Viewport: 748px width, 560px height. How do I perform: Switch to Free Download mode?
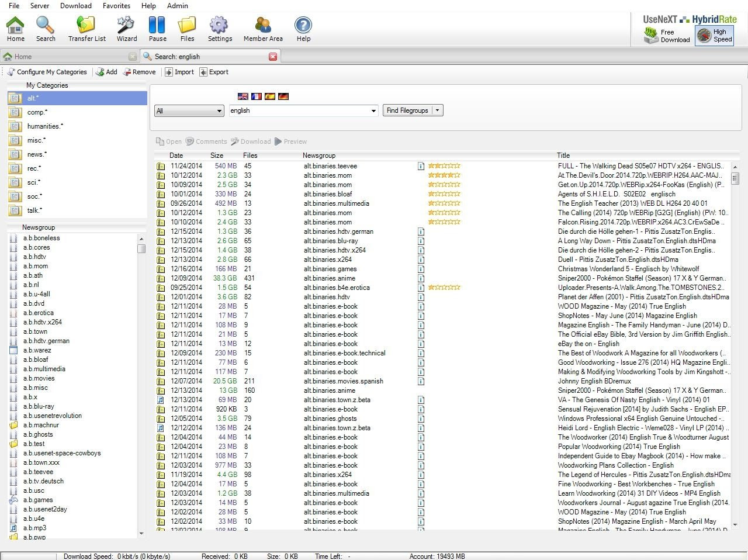pos(667,36)
